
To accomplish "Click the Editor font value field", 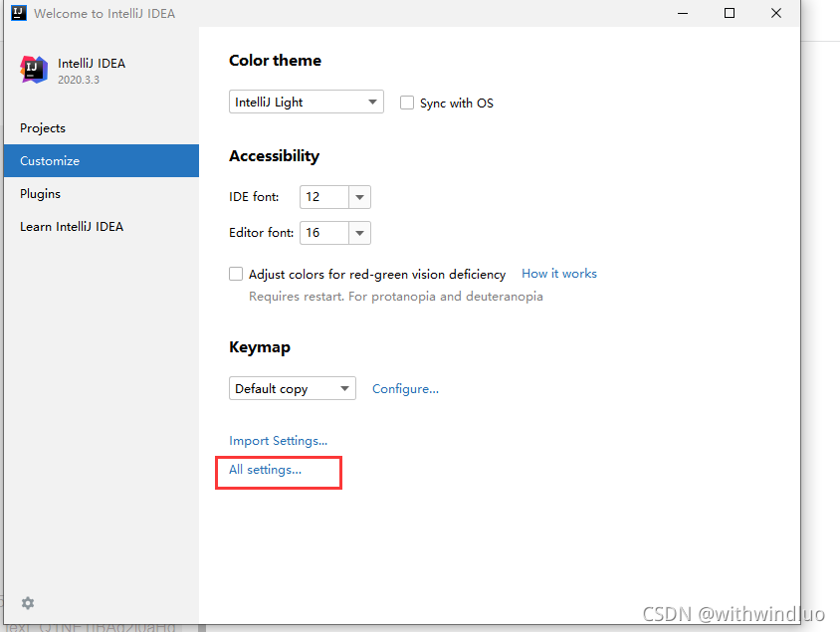I will (x=324, y=233).
